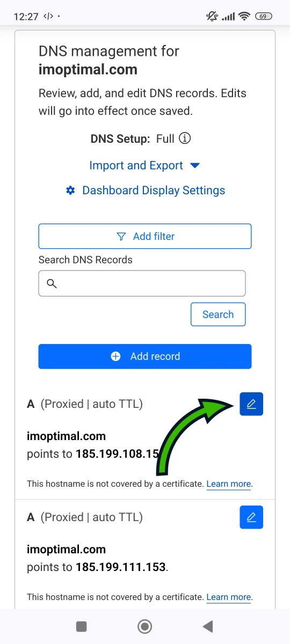Viewport: 290px width, 644px height.
Task: Tap the code brackets notification icon
Action: tap(49, 17)
